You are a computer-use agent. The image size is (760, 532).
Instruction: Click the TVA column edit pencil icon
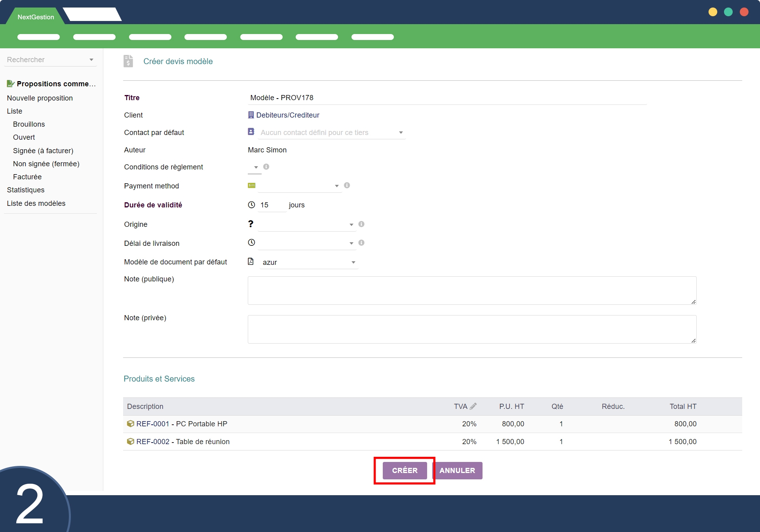coord(473,406)
